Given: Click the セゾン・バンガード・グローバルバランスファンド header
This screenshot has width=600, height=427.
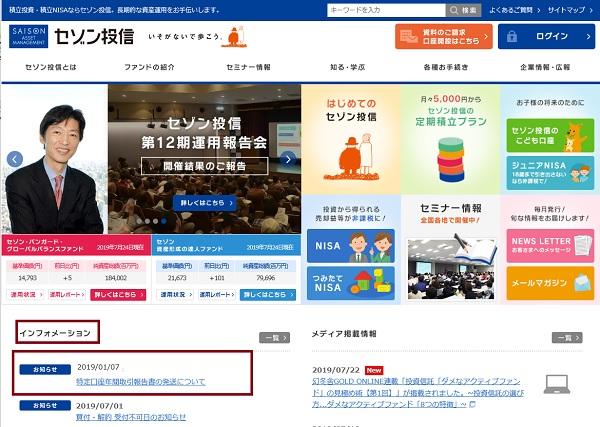Looking at the screenshot, I should 77,245.
